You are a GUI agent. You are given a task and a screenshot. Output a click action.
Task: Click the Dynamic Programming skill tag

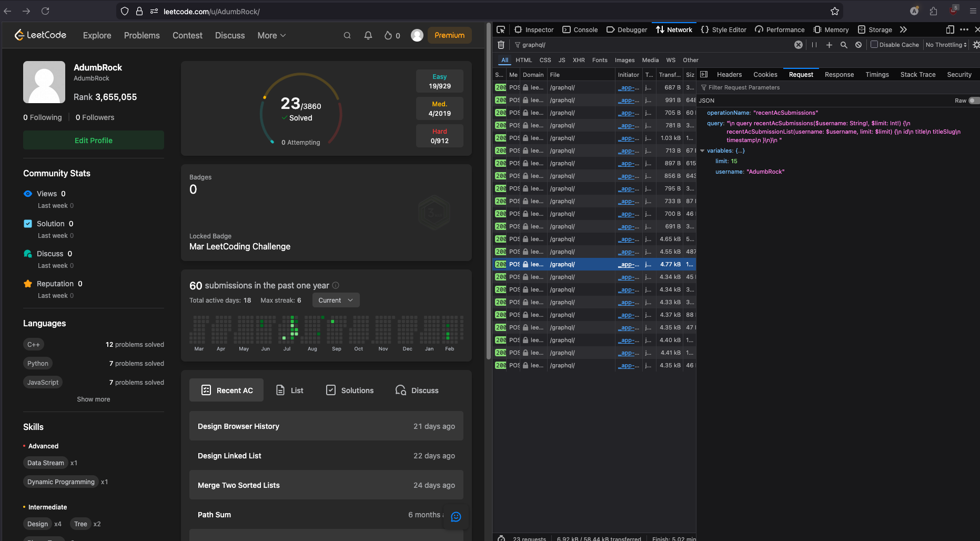(61, 482)
